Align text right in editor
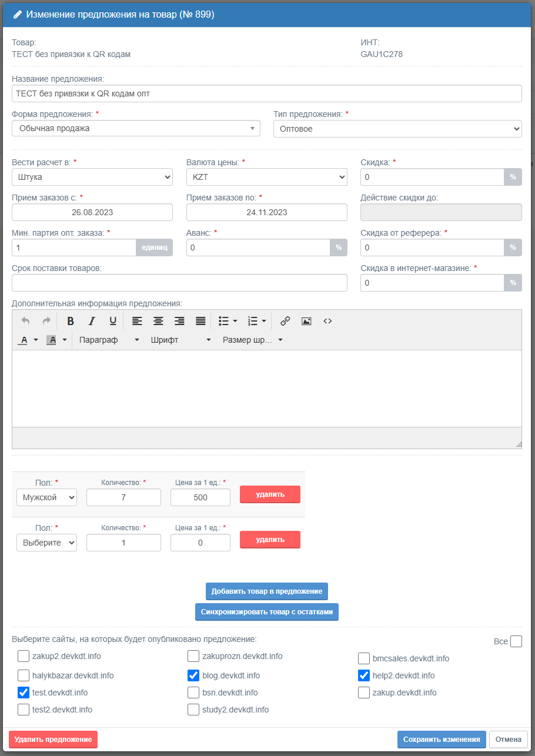This screenshot has height=756, width=535. point(179,321)
